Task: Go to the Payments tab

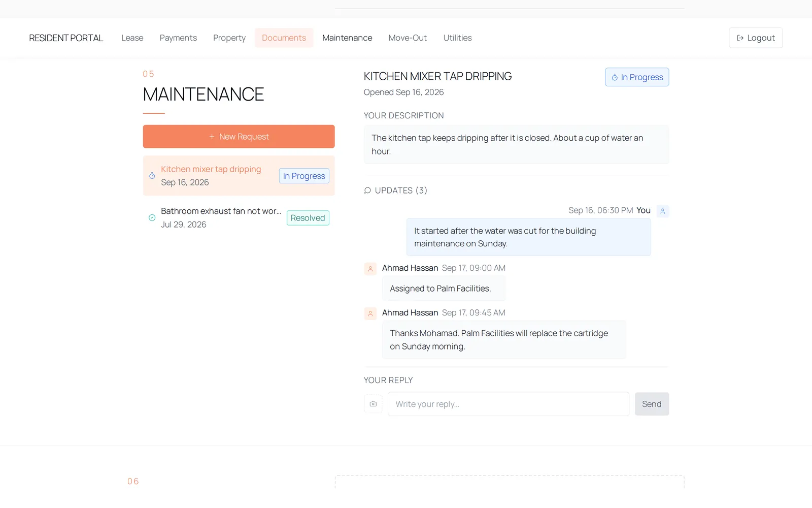Action: click(x=178, y=38)
